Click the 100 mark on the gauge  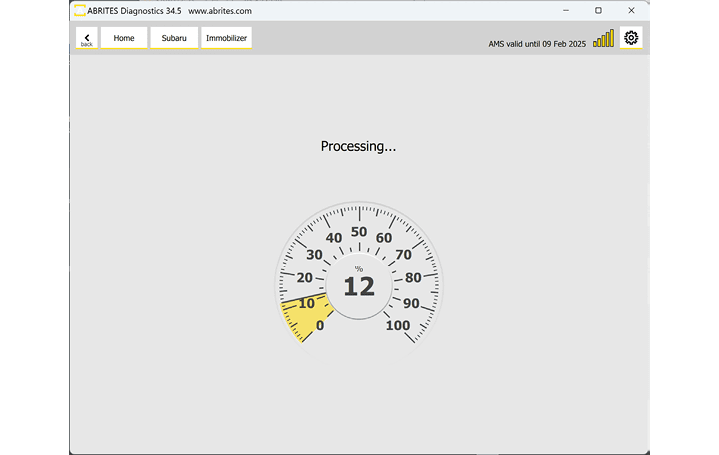398,325
